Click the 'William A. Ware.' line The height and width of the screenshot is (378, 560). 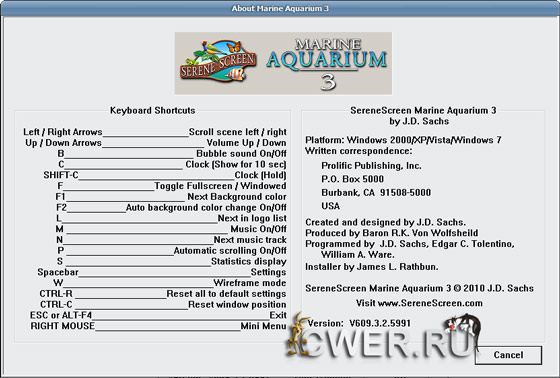pos(358,254)
